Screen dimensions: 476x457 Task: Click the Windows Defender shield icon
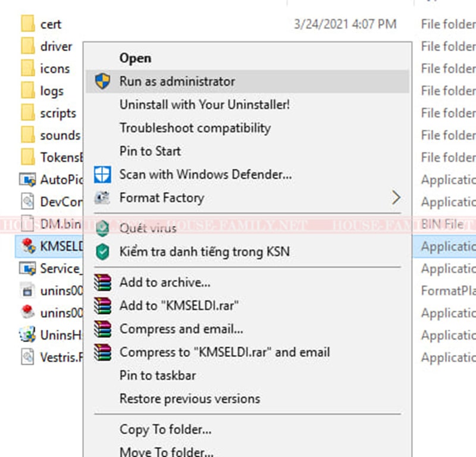[x=103, y=175]
